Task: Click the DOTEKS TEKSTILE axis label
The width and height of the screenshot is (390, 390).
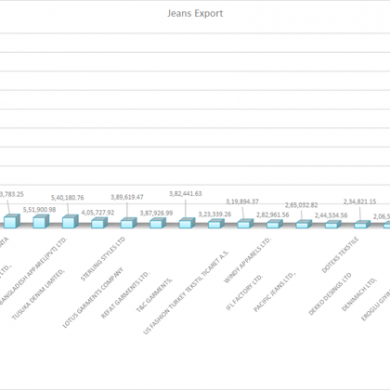Action: (340, 255)
